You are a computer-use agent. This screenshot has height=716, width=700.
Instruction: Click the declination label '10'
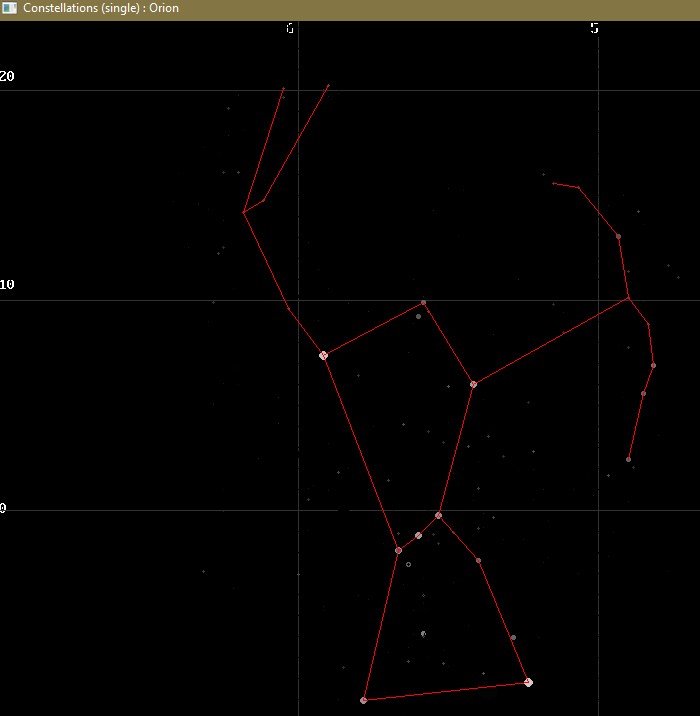tap(7, 285)
